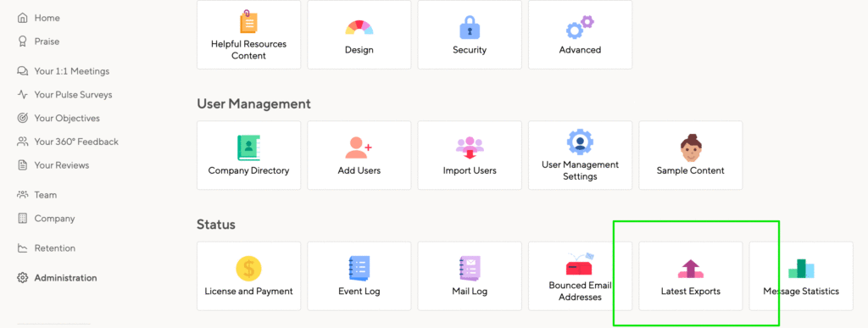Screen dimensions: 868x328
Task: Select Administration in the sidebar
Action: point(57,278)
